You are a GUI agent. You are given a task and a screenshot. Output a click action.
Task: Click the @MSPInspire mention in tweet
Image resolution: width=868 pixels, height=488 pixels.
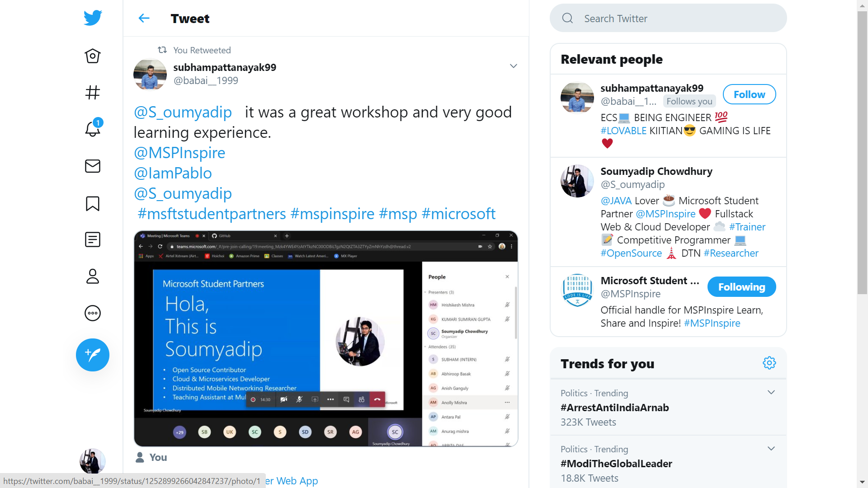(x=179, y=153)
